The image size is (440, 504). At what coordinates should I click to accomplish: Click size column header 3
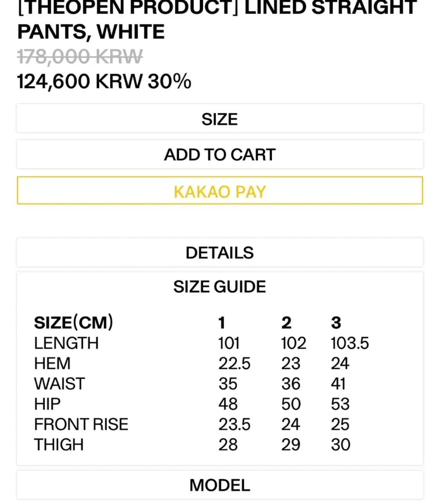(336, 323)
